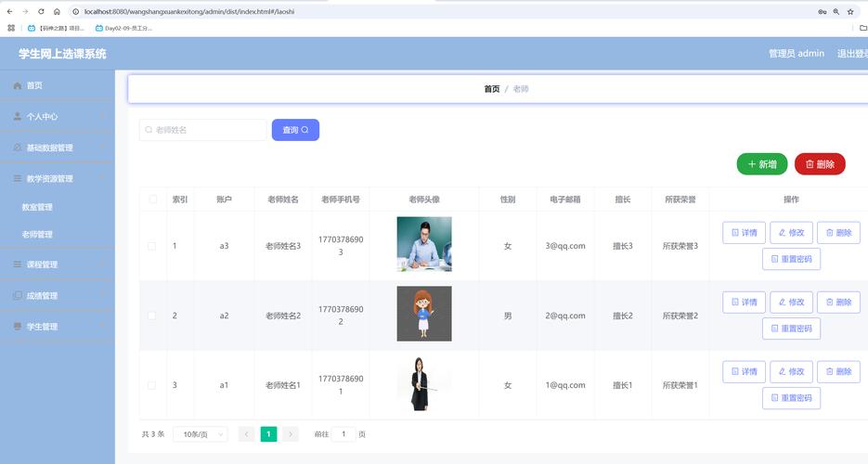Click 删除 for teacher a3

coord(838,232)
